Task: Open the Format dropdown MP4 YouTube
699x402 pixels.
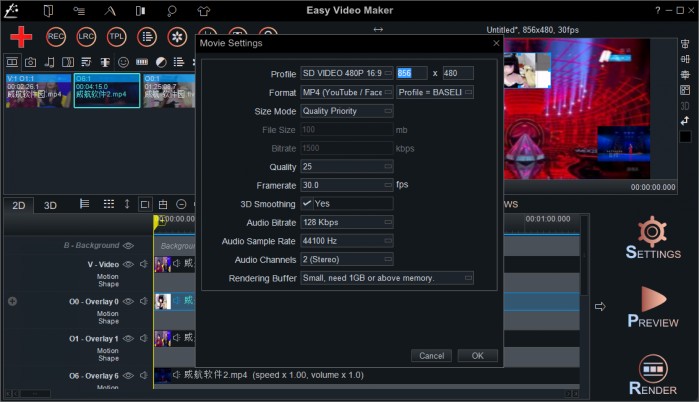Action: [346, 92]
